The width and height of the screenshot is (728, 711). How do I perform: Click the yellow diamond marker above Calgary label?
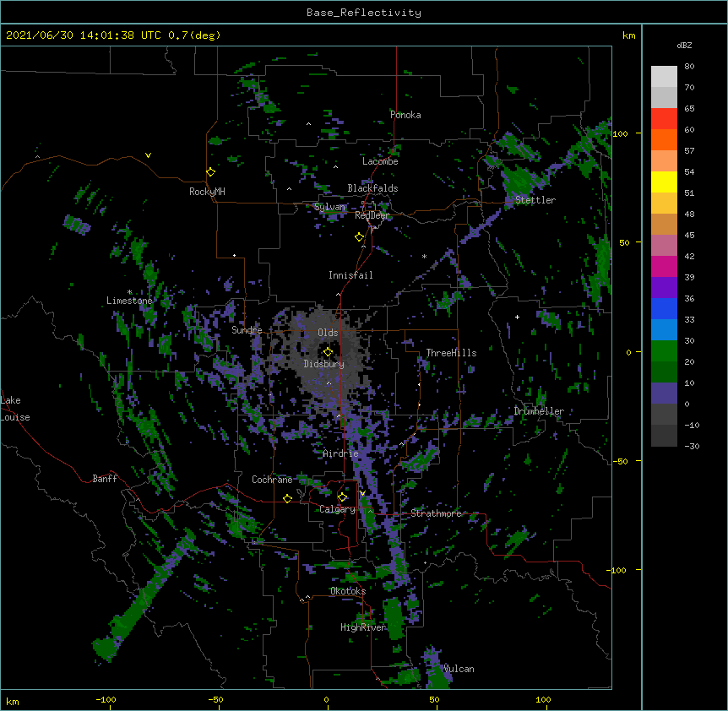(x=342, y=497)
